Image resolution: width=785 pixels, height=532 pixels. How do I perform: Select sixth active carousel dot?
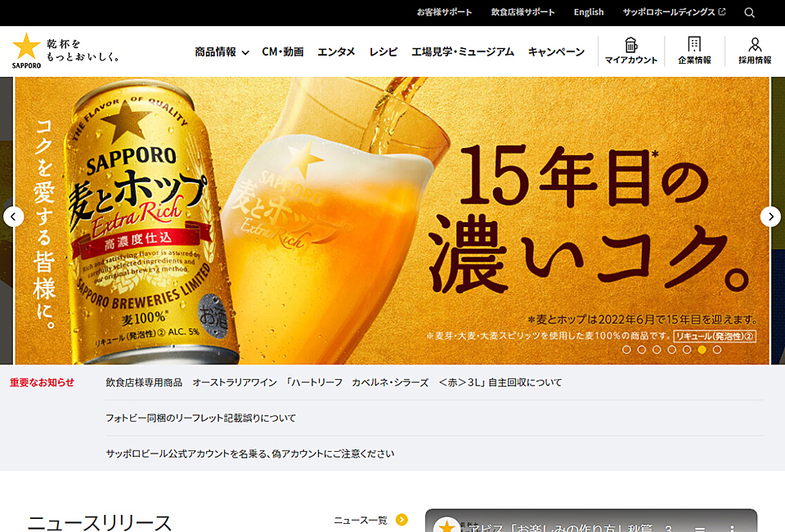pyautogui.click(x=702, y=350)
